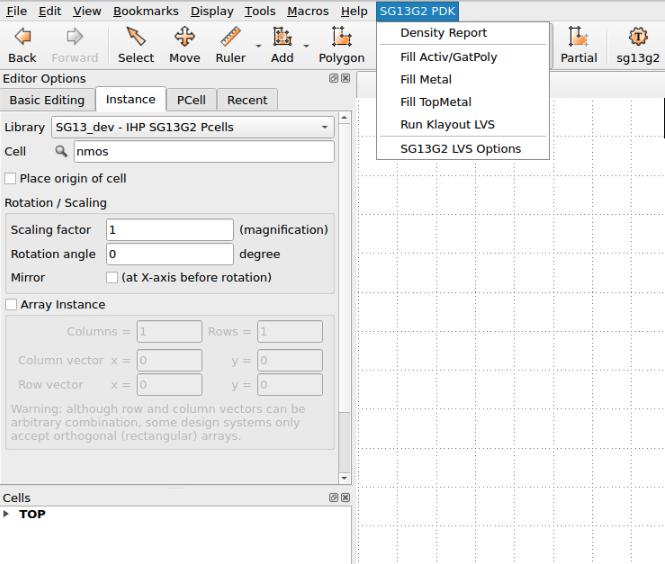Screen dimensions: 665x564
Task: Open the Help menu
Action: point(354,11)
